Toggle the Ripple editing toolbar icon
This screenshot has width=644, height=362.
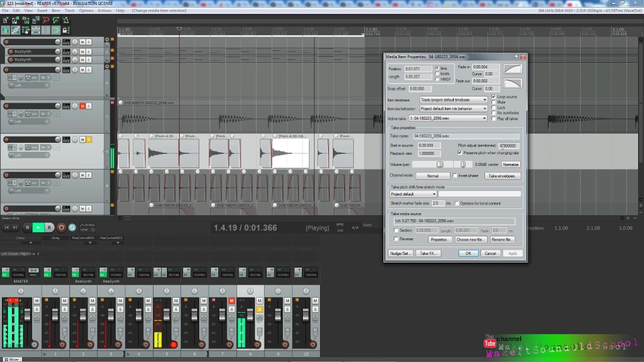pyautogui.click(x=26, y=30)
